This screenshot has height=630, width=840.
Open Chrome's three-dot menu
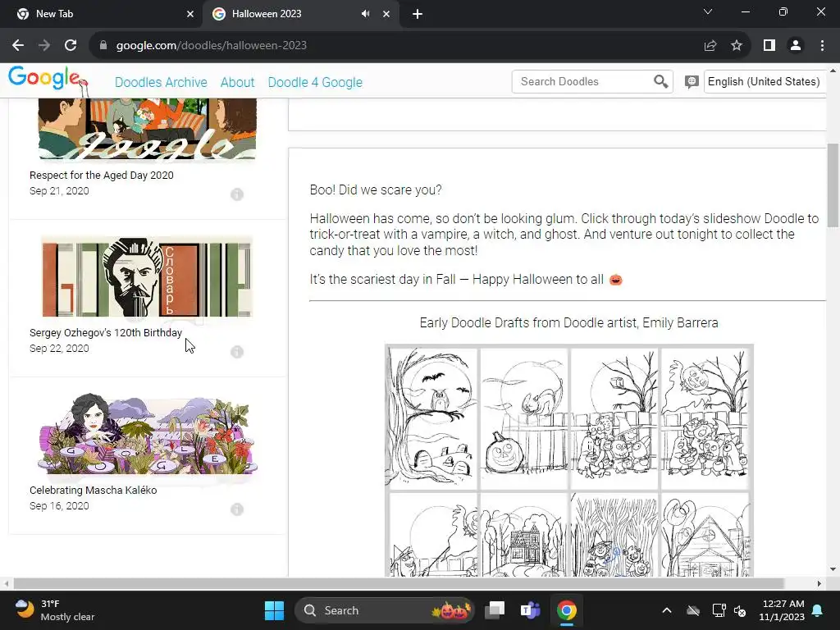pos(822,46)
